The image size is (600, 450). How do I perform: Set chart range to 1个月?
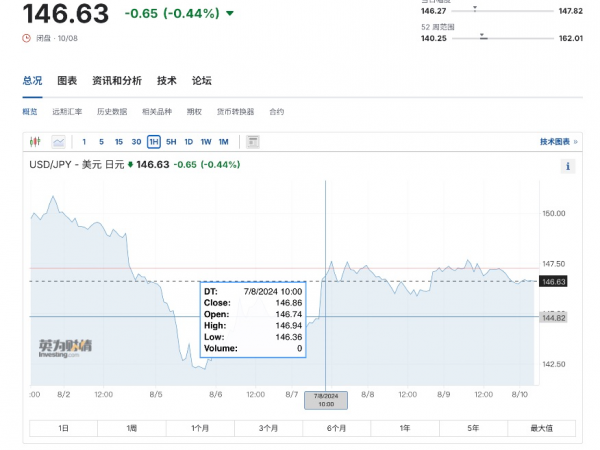pyautogui.click(x=200, y=428)
